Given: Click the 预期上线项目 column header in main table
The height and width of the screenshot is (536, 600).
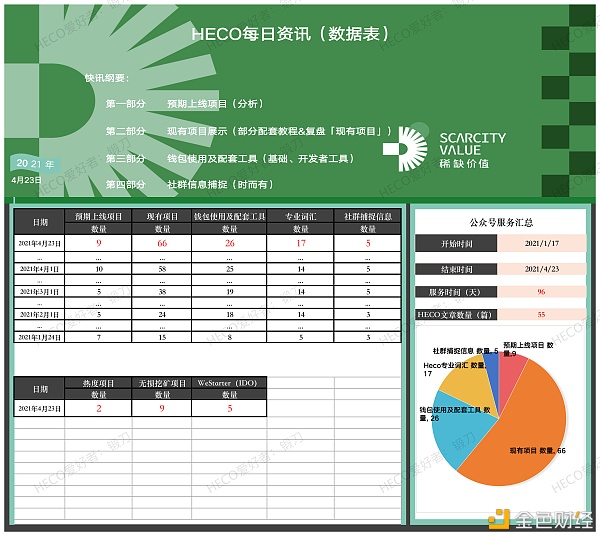Looking at the screenshot, I should point(98,217).
